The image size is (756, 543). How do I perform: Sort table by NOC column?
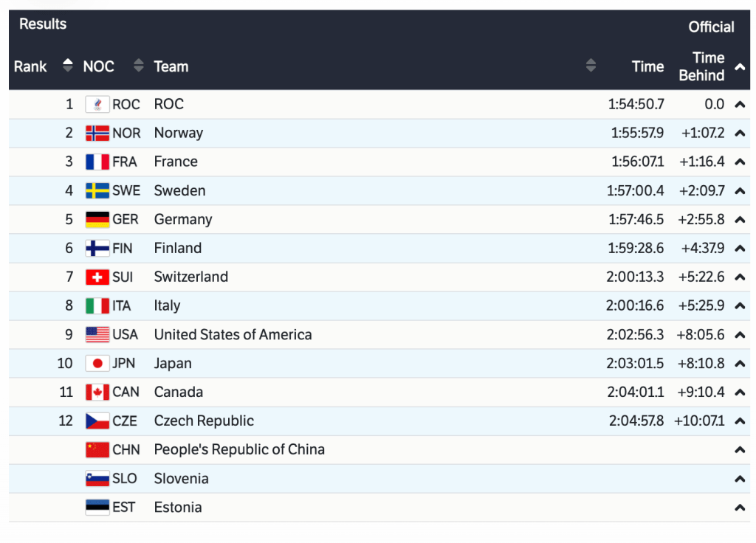pos(138,66)
